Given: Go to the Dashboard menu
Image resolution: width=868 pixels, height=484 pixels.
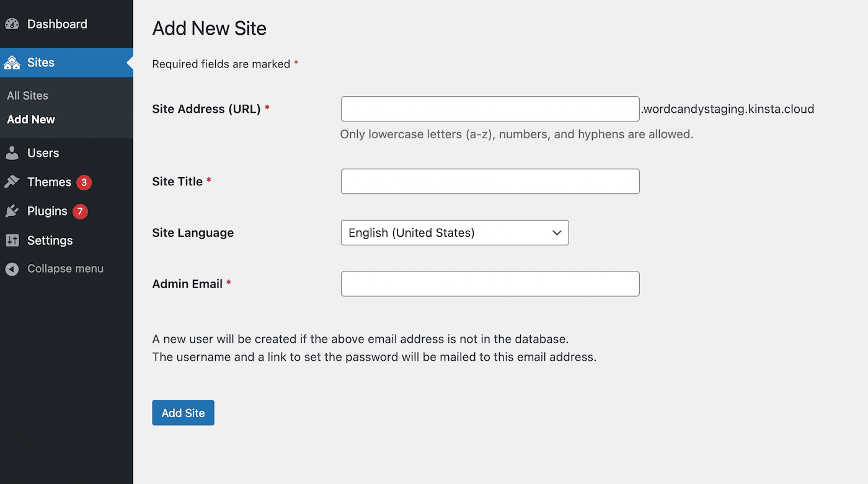Looking at the screenshot, I should click(57, 24).
